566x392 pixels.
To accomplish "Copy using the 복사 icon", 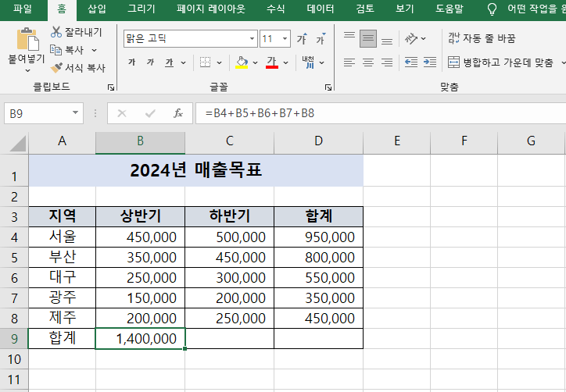I will (56, 50).
